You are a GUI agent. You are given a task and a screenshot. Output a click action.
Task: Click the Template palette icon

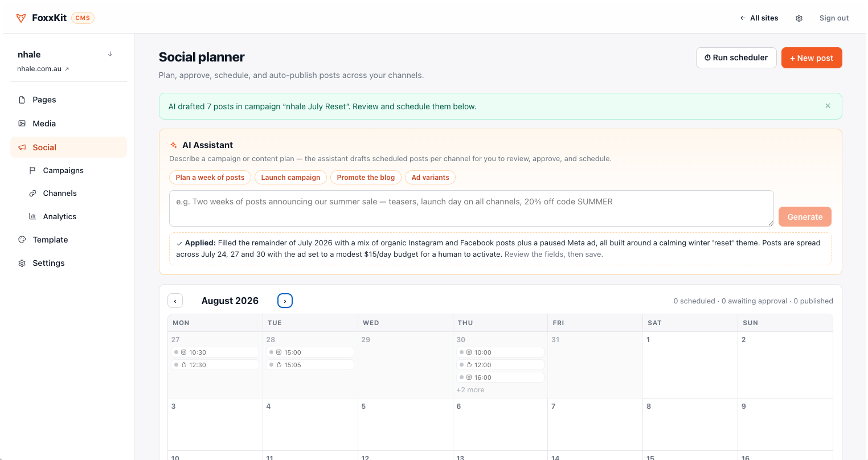click(x=22, y=240)
